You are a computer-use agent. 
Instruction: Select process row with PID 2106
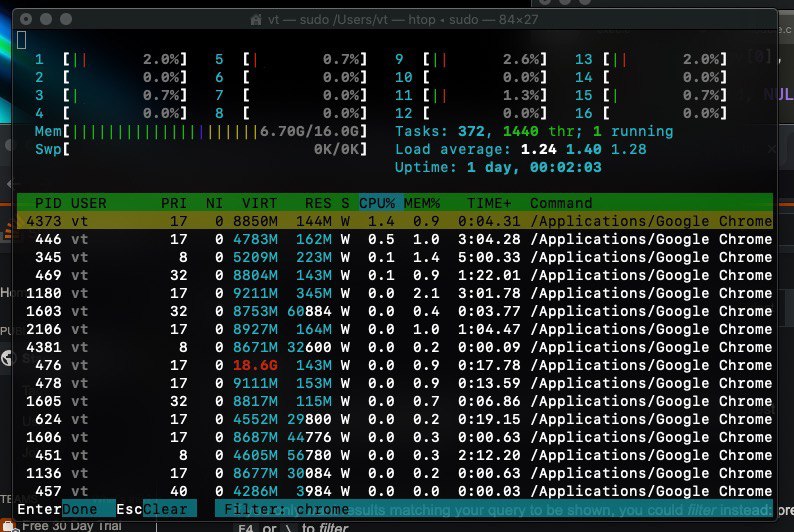click(x=395, y=329)
